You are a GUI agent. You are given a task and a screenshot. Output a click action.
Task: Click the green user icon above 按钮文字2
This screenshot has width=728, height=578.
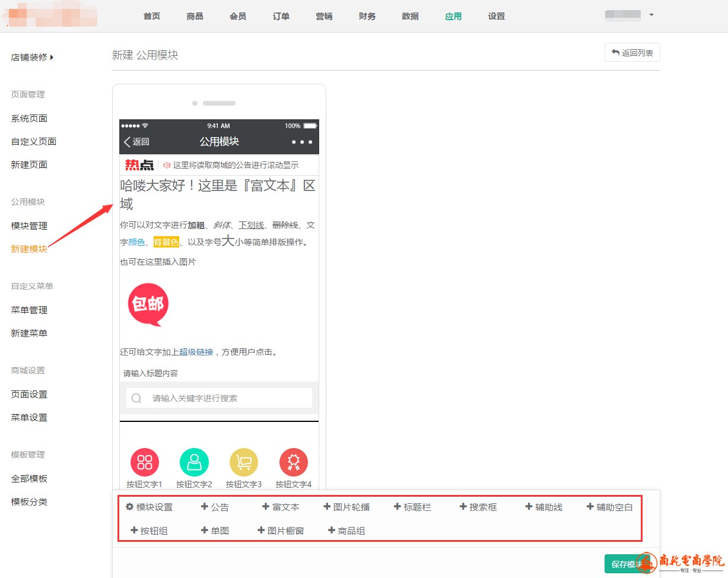(x=194, y=462)
